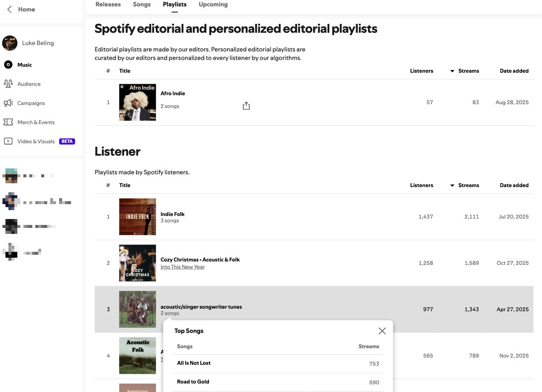This screenshot has width=542, height=392.
Task: Click the Cozy Christmas playlist cover thumbnail
Action: click(137, 263)
